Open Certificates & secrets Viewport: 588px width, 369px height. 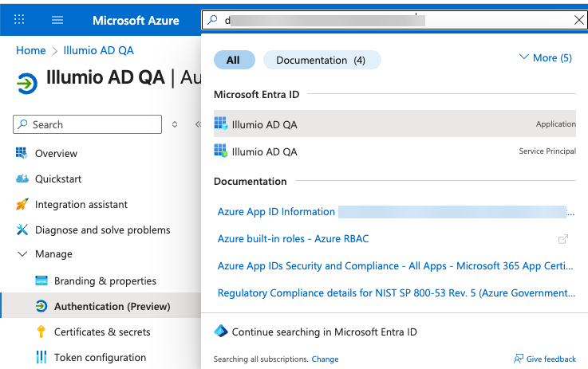(x=101, y=332)
